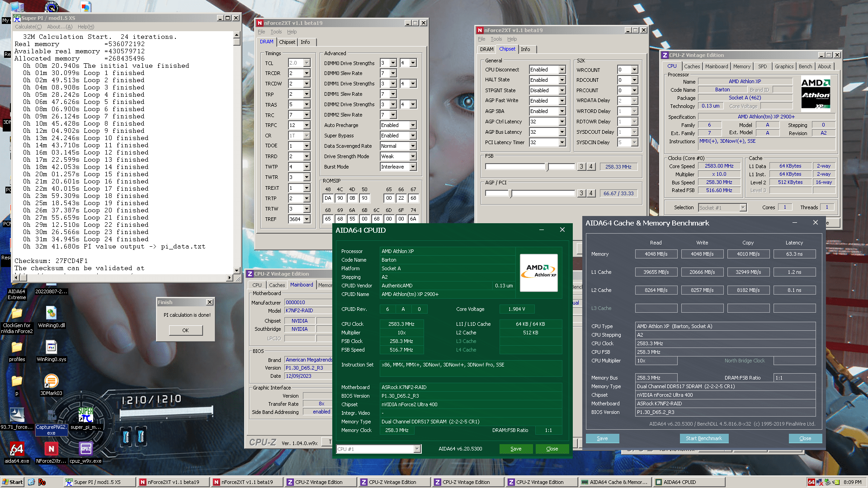
Task: Open the CPU Disconnect dropdown
Action: pos(562,70)
